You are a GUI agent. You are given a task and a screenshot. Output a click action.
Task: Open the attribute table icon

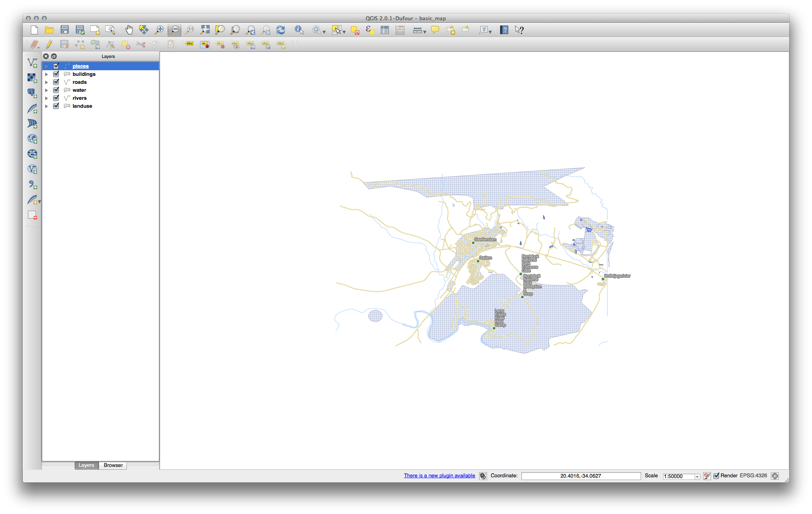(385, 30)
